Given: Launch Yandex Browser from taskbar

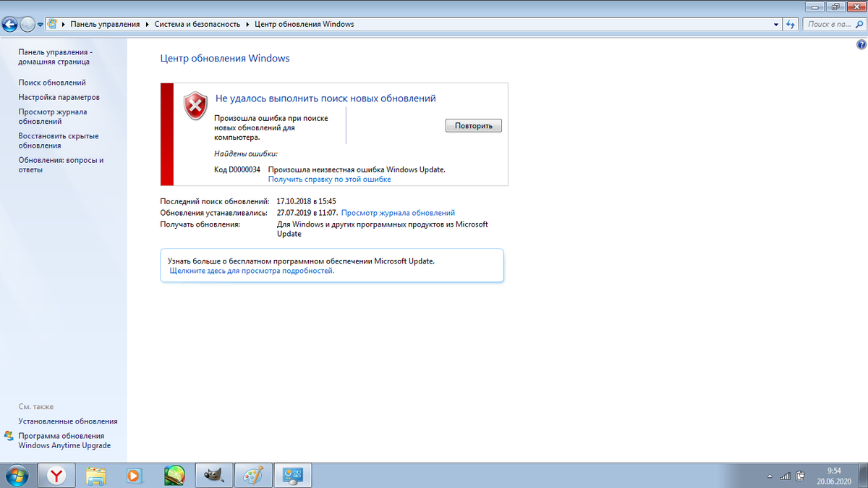Looking at the screenshot, I should pyautogui.click(x=57, y=476).
